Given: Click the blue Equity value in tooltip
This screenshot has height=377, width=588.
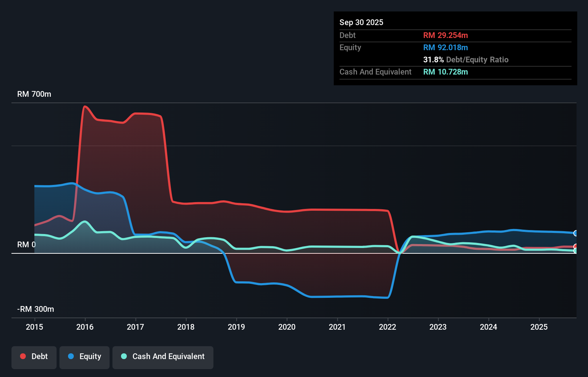Looking at the screenshot, I should [x=446, y=47].
